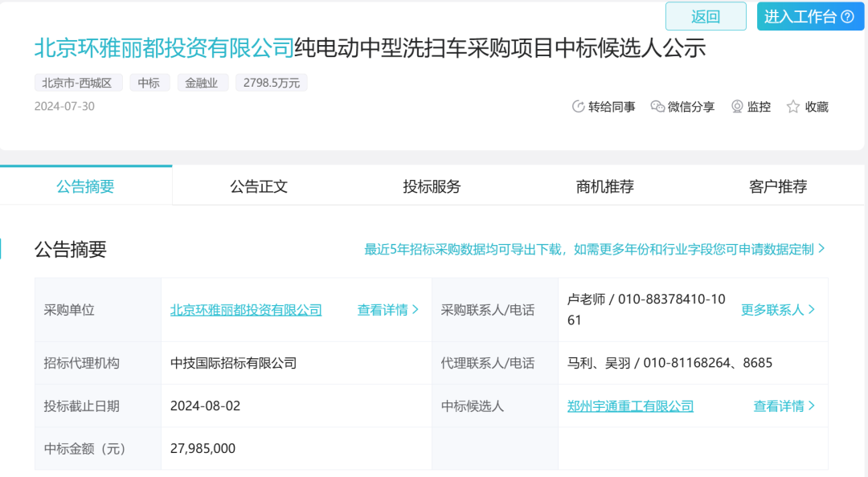868x477 pixels.
Task: Switch to the 客户推荐 tab
Action: (778, 186)
